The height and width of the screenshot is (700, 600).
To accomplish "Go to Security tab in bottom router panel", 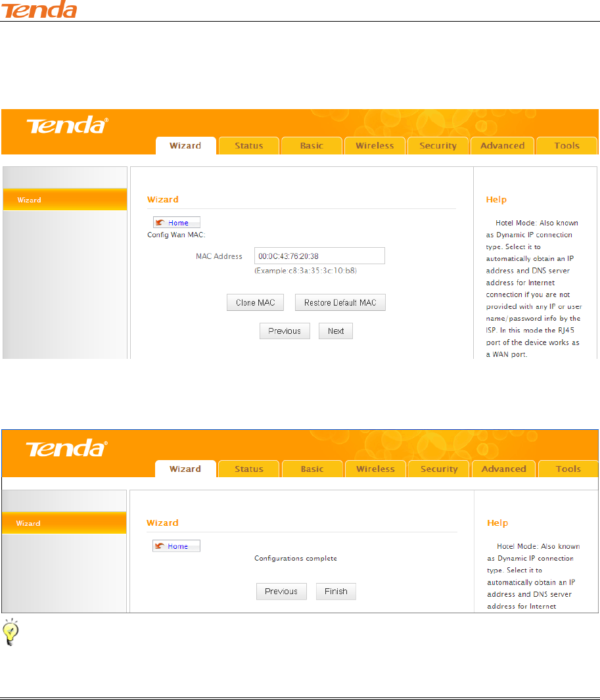I will (x=439, y=469).
